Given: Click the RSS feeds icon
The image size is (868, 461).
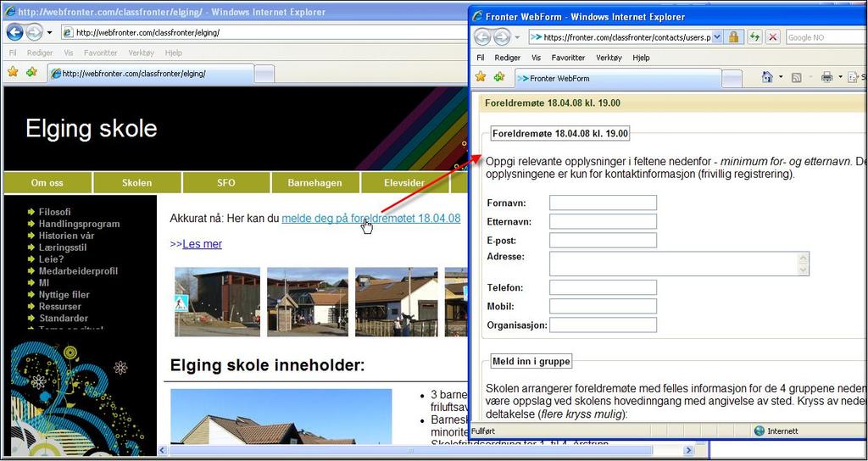Looking at the screenshot, I should click(x=797, y=77).
